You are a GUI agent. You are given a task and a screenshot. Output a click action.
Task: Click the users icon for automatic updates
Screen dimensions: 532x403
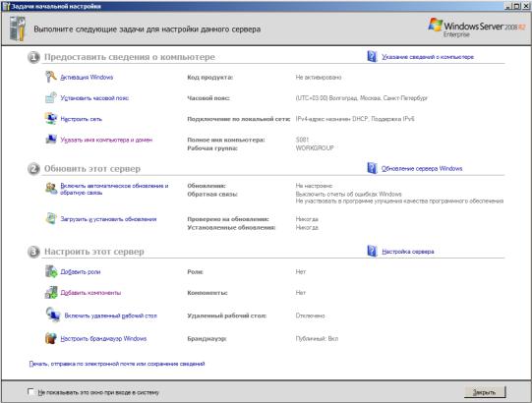point(51,189)
